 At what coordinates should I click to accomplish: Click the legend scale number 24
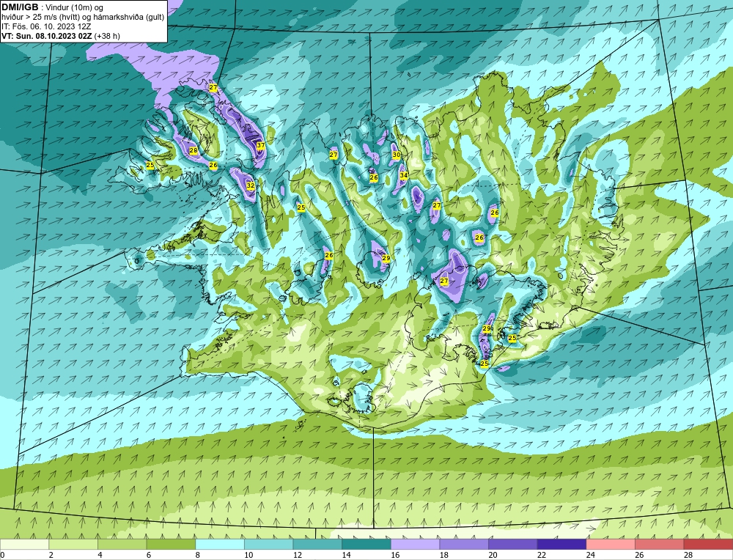(590, 555)
